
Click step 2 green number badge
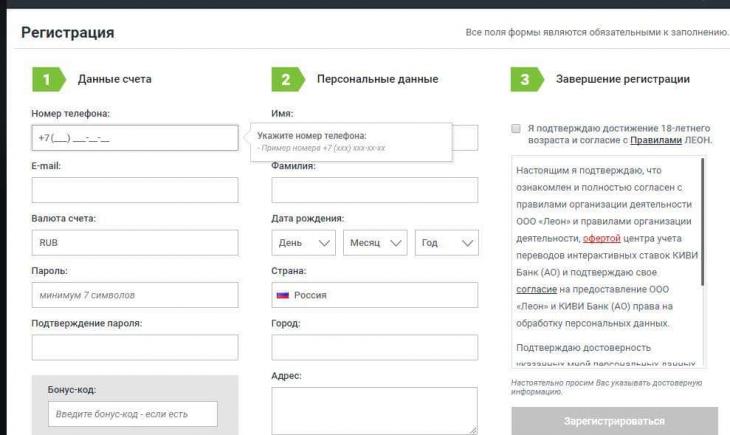[285, 79]
